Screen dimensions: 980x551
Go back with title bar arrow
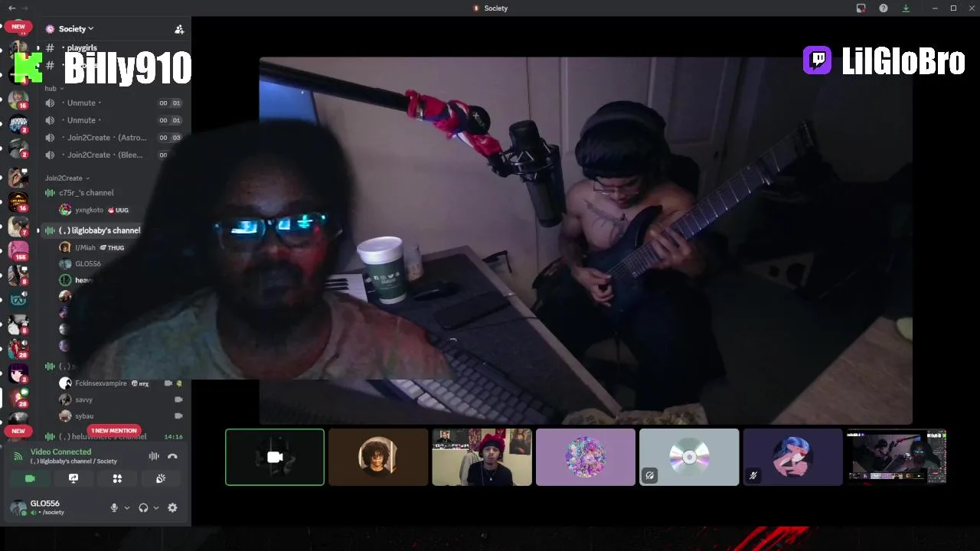pyautogui.click(x=11, y=8)
